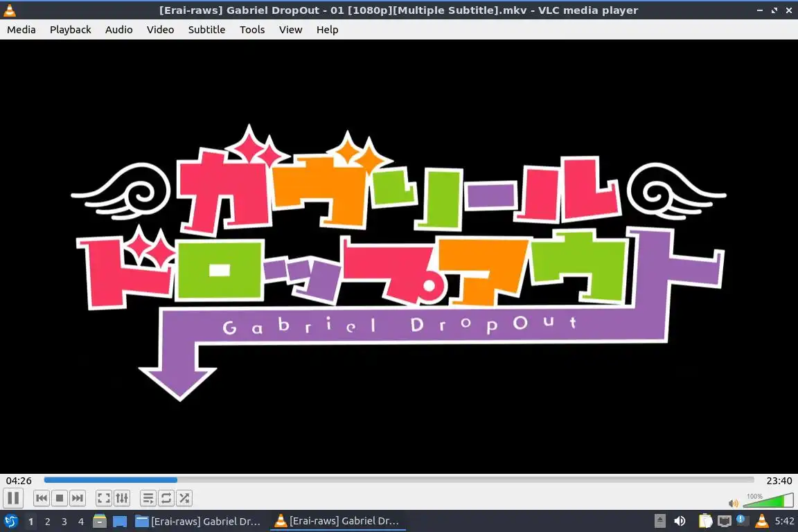The width and height of the screenshot is (798, 532).
Task: Pause the video playback
Action: point(13,498)
